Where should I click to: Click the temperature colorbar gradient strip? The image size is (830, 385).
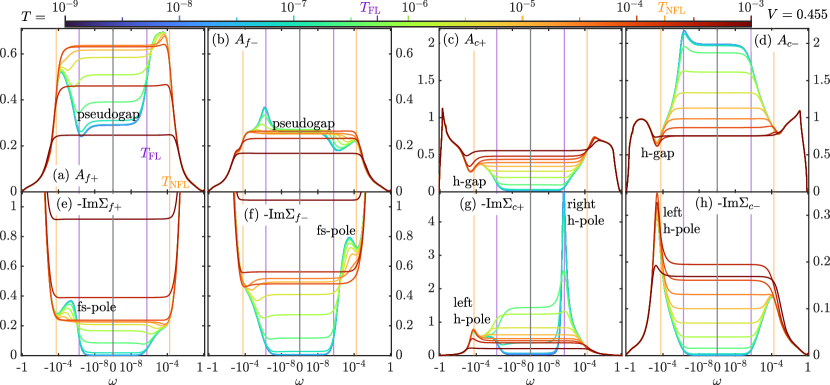[408, 23]
